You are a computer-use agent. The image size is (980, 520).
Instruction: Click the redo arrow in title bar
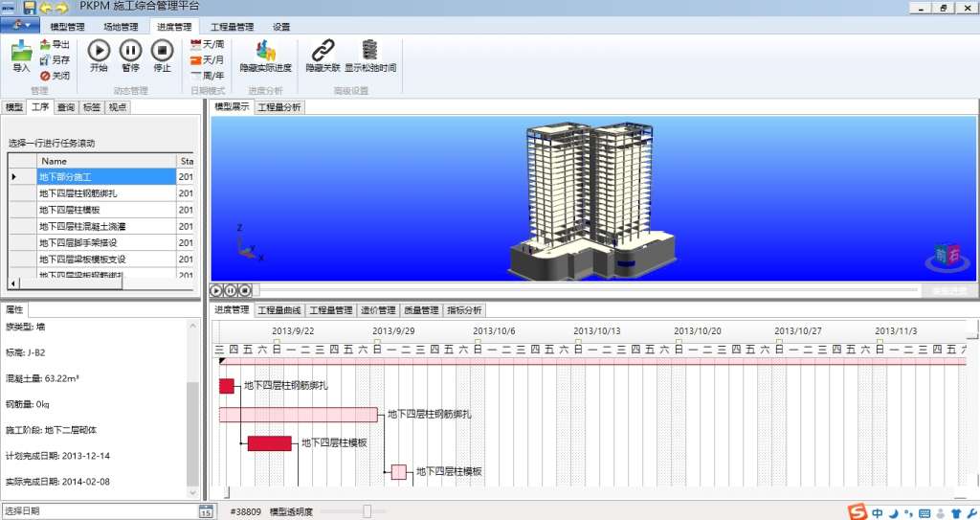(x=61, y=8)
